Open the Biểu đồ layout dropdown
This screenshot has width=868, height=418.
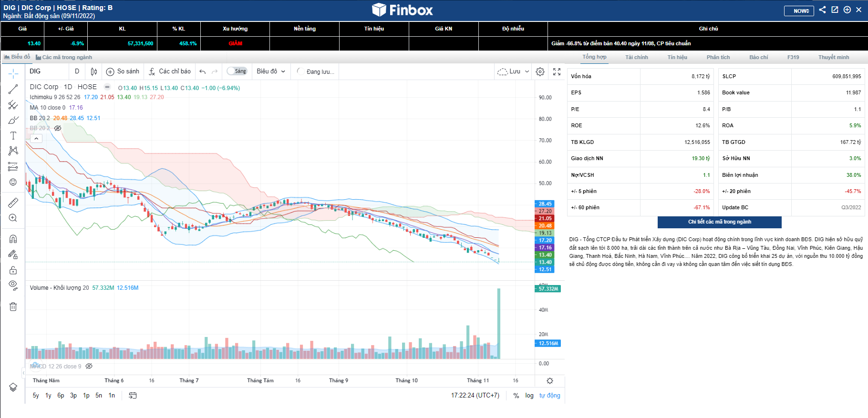click(x=271, y=71)
